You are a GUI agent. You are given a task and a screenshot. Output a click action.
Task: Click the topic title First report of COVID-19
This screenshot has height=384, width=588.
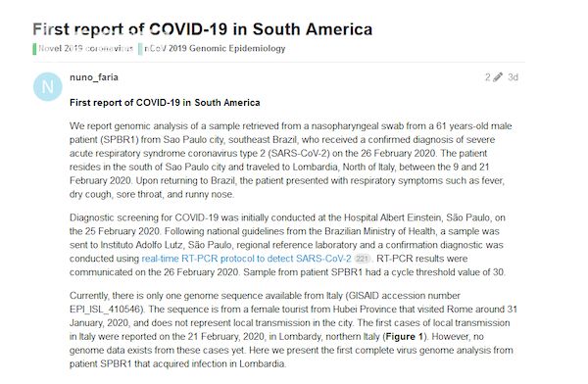click(203, 29)
